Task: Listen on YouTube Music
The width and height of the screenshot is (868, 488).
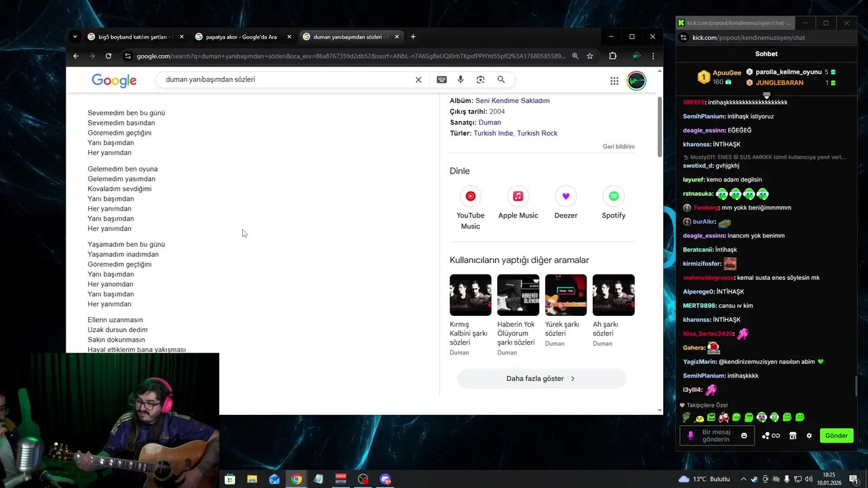Action: (x=471, y=208)
